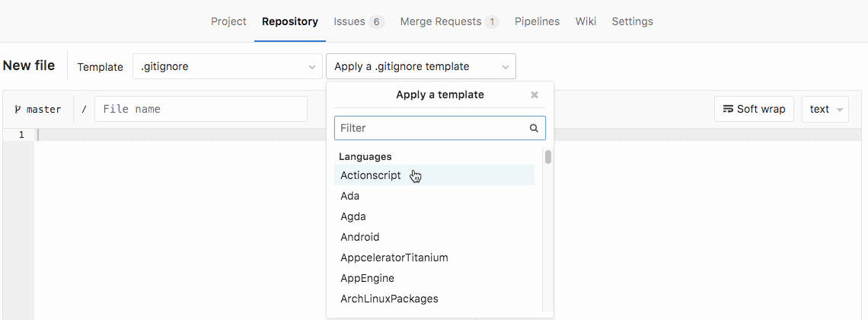This screenshot has height=320, width=868.
Task: Collapse the Apply a .gitignore template dropdown
Action: click(x=420, y=66)
